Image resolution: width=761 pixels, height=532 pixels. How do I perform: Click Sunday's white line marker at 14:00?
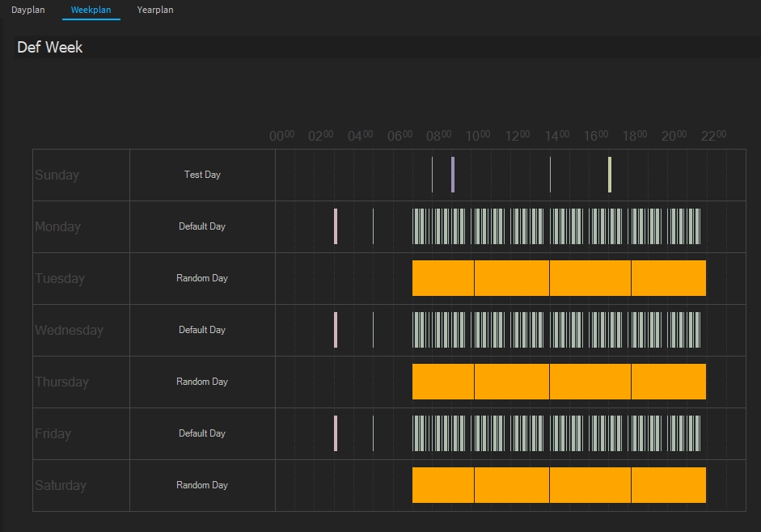click(550, 175)
